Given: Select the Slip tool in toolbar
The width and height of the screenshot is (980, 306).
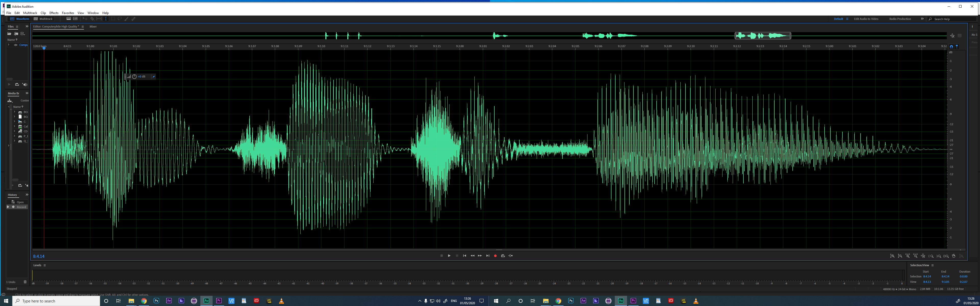Looking at the screenshot, I should [99, 19].
